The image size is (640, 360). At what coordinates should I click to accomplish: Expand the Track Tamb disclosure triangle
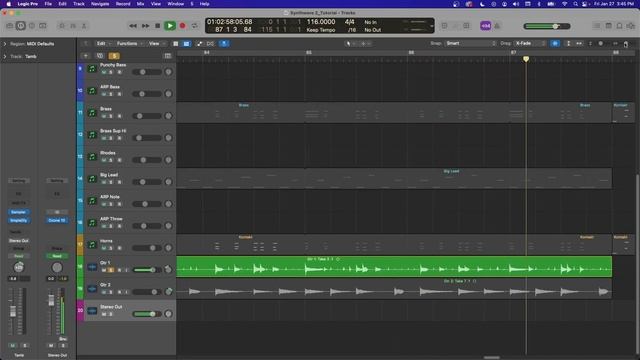pos(5,56)
